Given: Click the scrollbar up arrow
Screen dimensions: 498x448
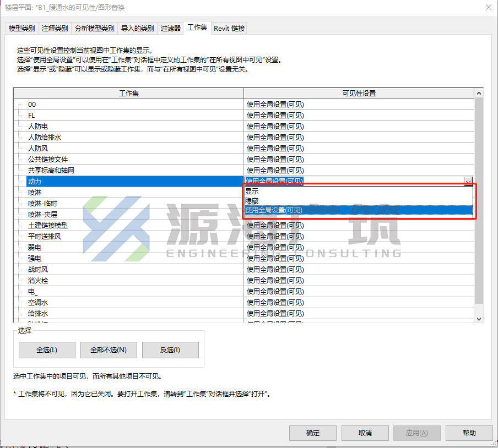Looking at the screenshot, I should pos(479,93).
